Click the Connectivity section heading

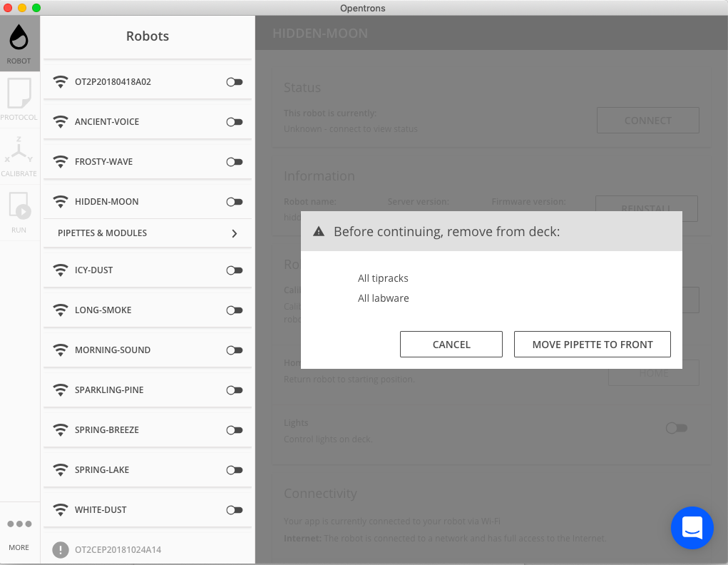[320, 494]
